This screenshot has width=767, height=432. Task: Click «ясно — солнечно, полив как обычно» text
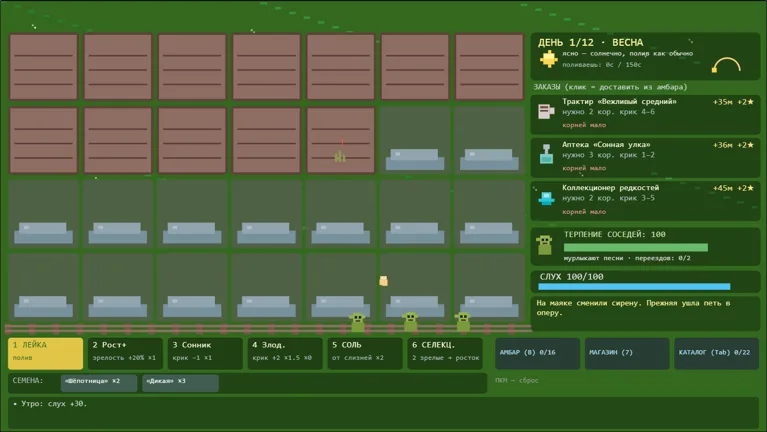click(x=628, y=53)
